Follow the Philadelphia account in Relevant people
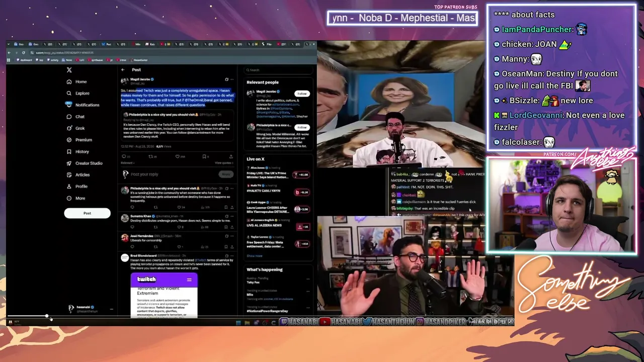The image size is (644, 362). [302, 127]
